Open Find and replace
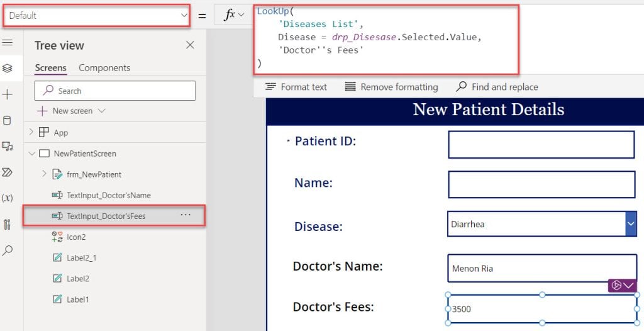Image resolution: width=644 pixels, height=331 pixels. click(x=497, y=87)
